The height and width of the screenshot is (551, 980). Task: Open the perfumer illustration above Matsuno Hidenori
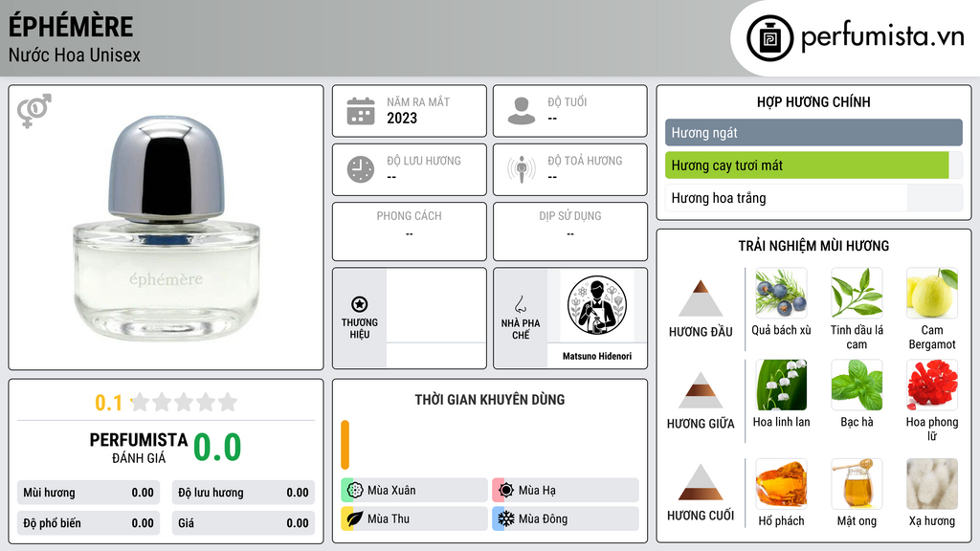point(597,305)
